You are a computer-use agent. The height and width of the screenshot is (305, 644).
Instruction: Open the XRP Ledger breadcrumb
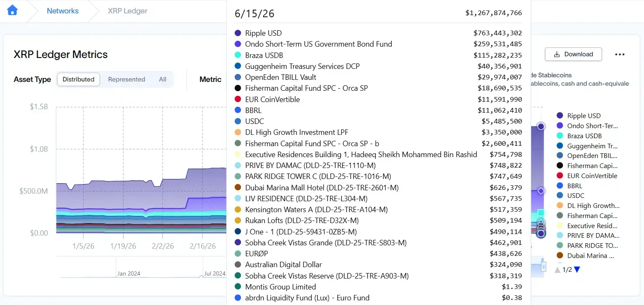coord(128,11)
